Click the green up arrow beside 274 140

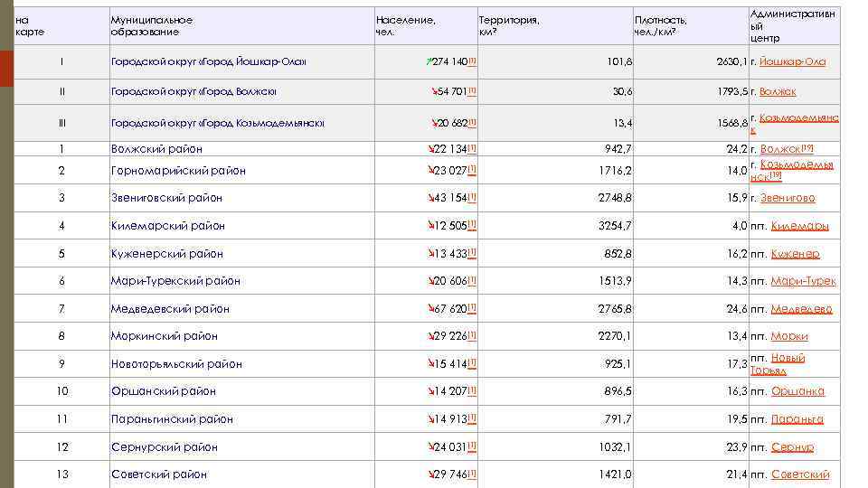pyautogui.click(x=429, y=61)
